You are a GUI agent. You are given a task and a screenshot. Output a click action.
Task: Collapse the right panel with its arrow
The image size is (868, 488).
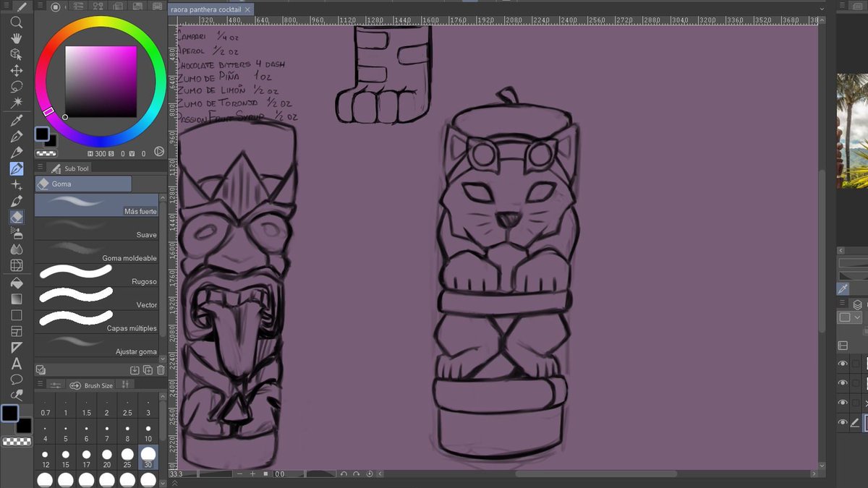tap(841, 250)
